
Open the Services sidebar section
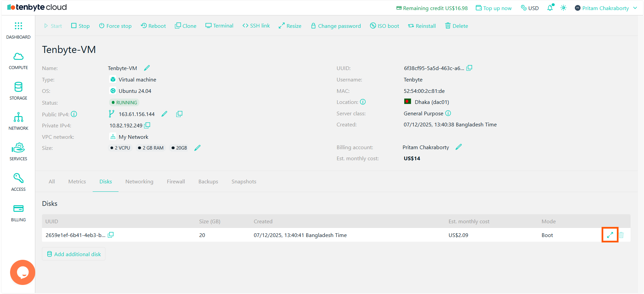pos(18,152)
